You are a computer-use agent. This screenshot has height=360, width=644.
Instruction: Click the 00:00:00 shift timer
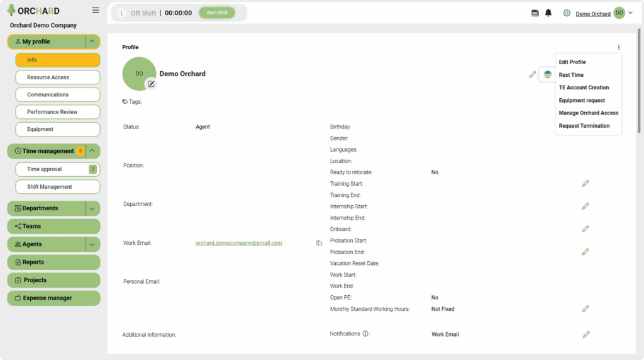click(x=178, y=13)
